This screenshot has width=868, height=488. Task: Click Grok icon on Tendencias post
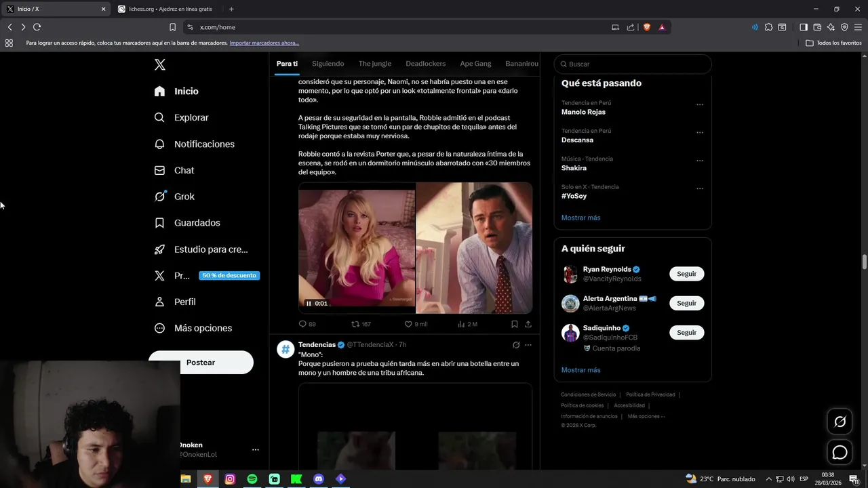pos(516,345)
